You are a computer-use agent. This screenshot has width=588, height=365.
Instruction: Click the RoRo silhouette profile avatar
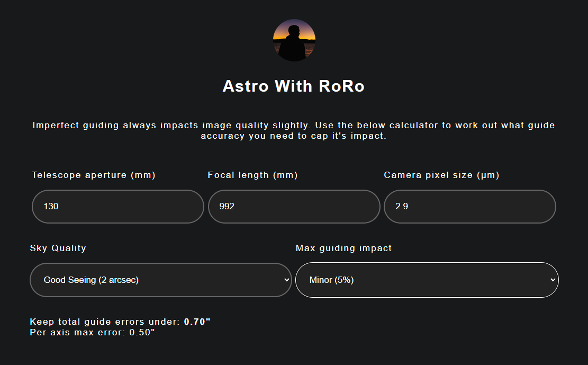tap(294, 40)
